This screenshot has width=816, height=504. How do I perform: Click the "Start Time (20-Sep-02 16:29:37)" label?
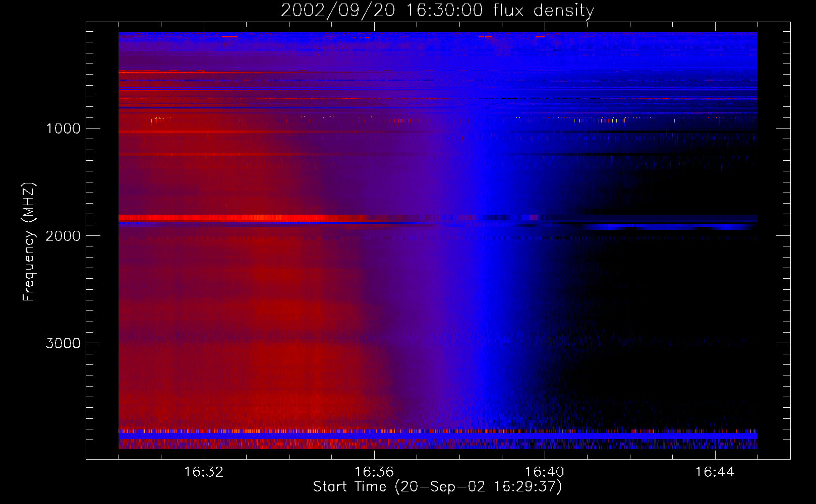[437, 487]
